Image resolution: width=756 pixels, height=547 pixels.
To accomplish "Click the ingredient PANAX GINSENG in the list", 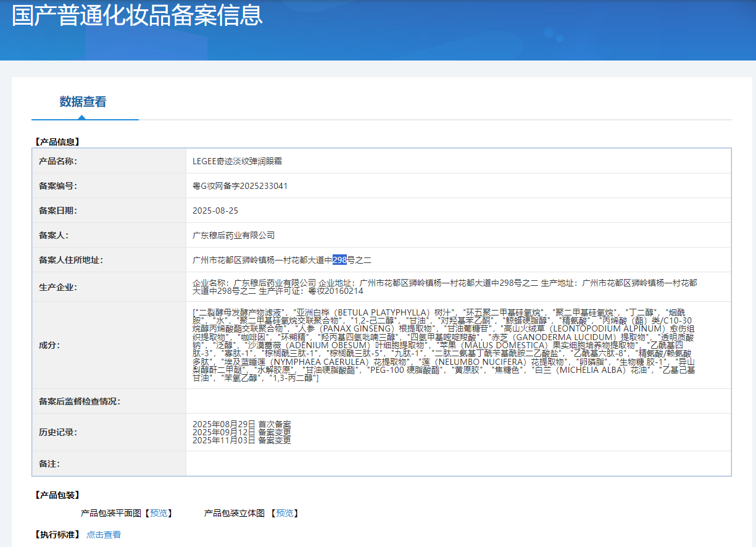I will [x=355, y=328].
